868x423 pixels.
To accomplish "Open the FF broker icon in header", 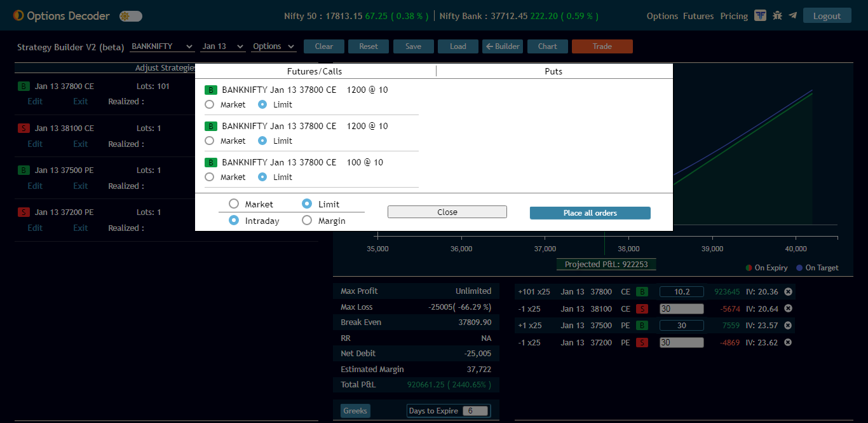I will point(761,15).
